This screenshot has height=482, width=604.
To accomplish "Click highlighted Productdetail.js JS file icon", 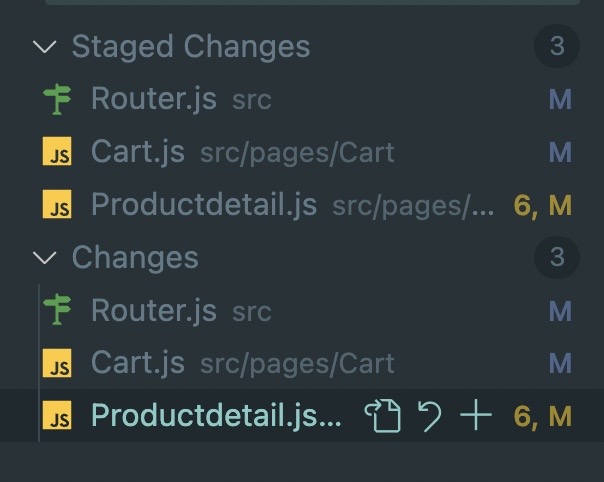I will click(x=57, y=415).
